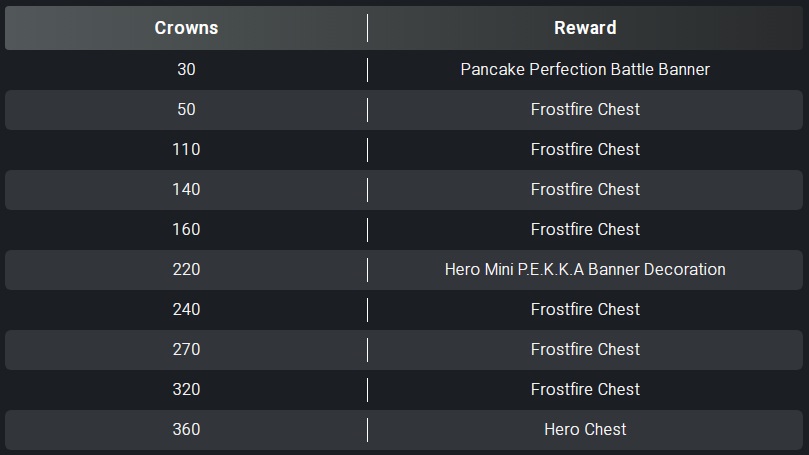The height and width of the screenshot is (455, 809).
Task: Select Frostfire Chest in the 110 crowns row
Action: point(585,150)
